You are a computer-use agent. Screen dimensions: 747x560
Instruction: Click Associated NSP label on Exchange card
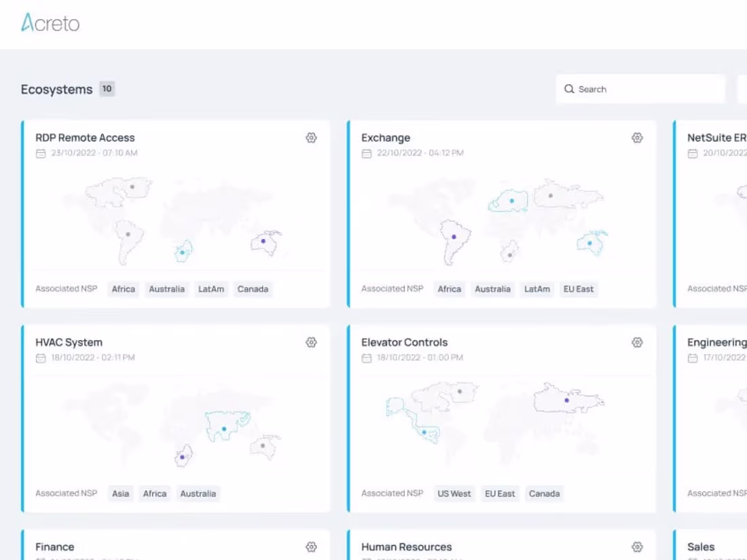coord(392,288)
